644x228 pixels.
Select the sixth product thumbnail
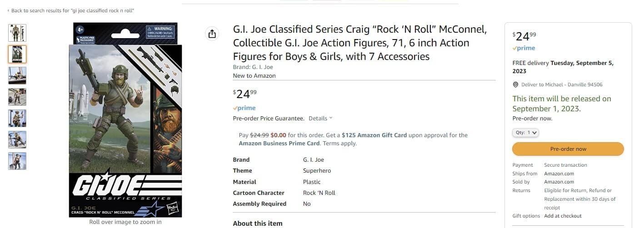[x=17, y=139]
